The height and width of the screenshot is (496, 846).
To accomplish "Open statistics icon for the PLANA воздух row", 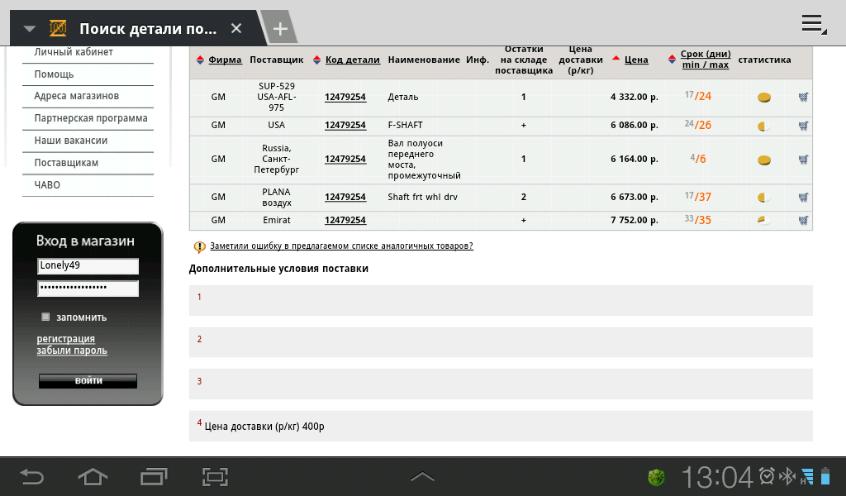I will (x=764, y=198).
